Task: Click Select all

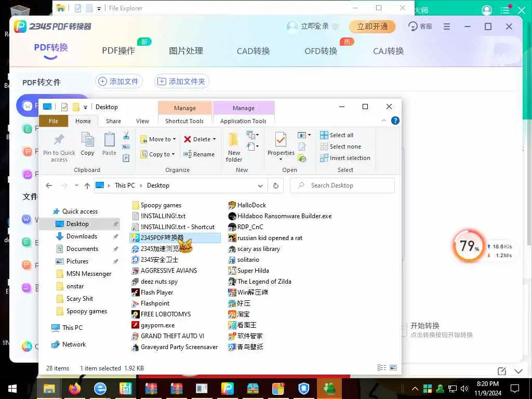Action: pos(337,135)
